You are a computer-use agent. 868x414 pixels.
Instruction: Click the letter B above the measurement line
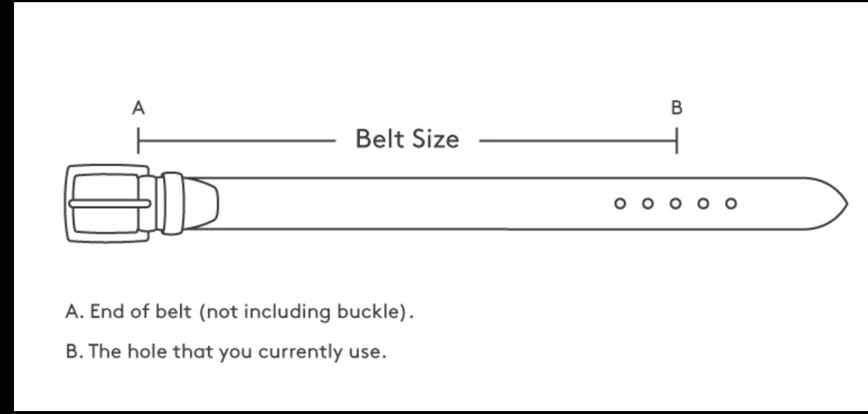[677, 109]
